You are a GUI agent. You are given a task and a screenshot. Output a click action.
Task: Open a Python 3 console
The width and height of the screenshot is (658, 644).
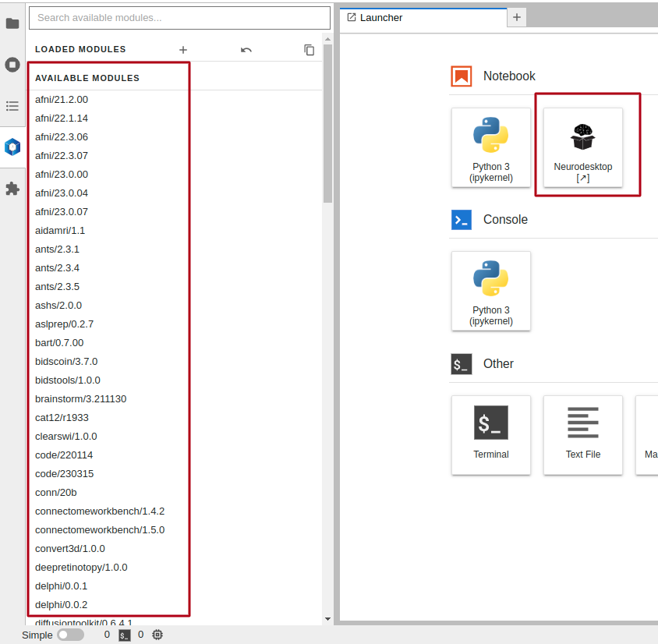point(491,291)
